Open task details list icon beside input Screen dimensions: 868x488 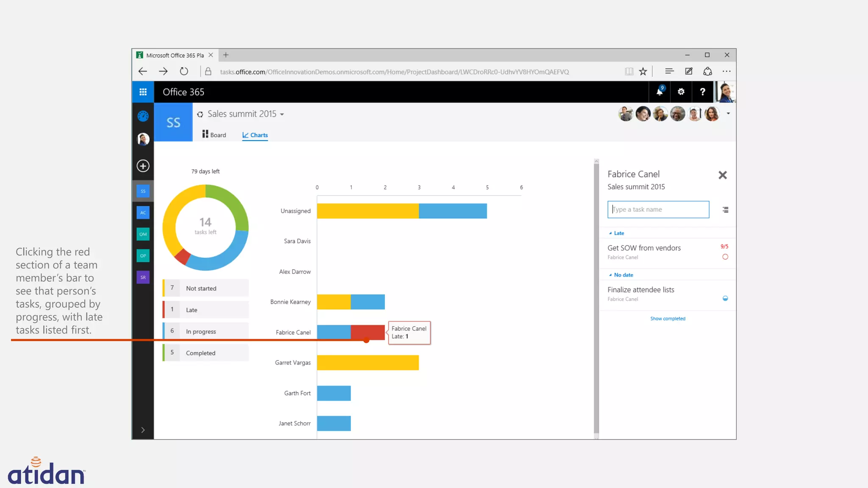726,210
